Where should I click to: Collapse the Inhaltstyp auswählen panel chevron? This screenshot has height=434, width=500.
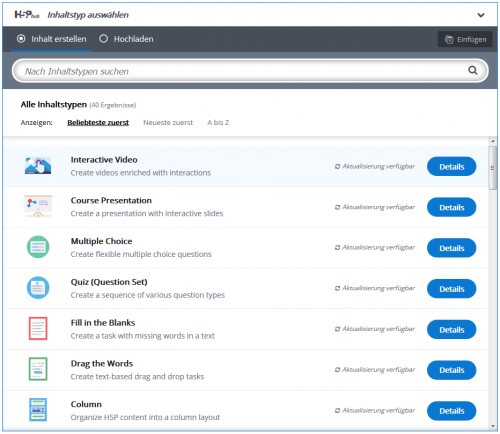pos(481,15)
